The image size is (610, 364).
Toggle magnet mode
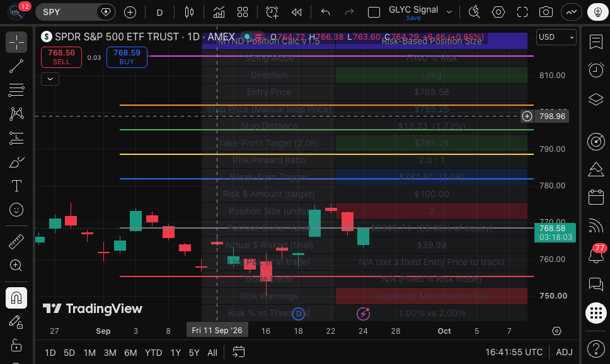pos(16,298)
